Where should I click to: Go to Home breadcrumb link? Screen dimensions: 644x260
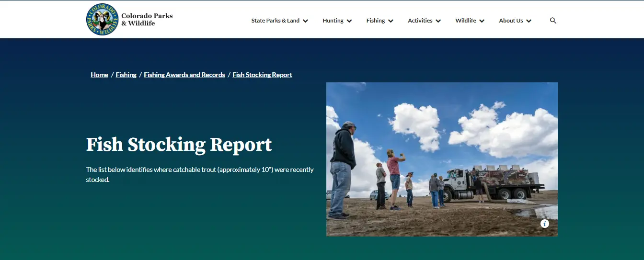[99, 75]
